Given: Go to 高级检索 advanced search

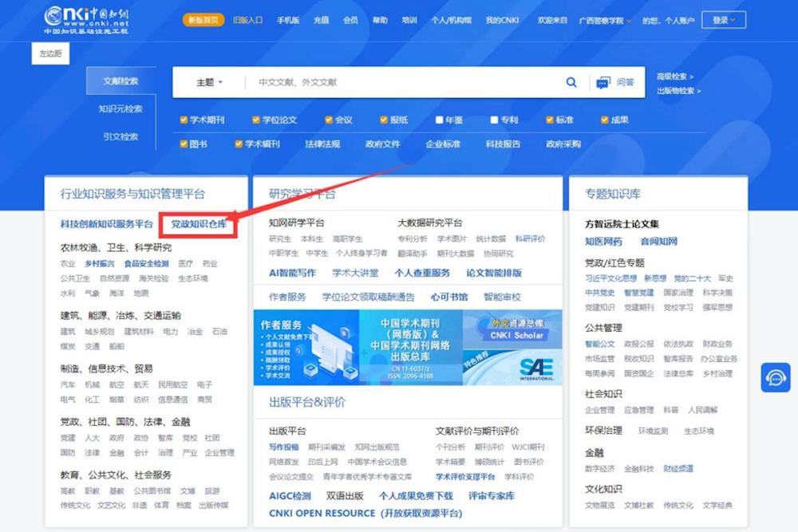Looking at the screenshot, I should click(x=674, y=77).
